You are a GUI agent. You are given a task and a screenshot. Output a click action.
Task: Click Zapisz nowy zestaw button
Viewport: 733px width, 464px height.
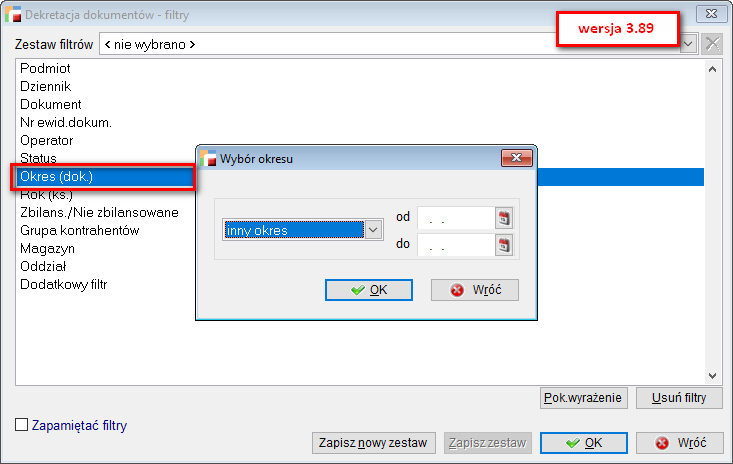373,443
